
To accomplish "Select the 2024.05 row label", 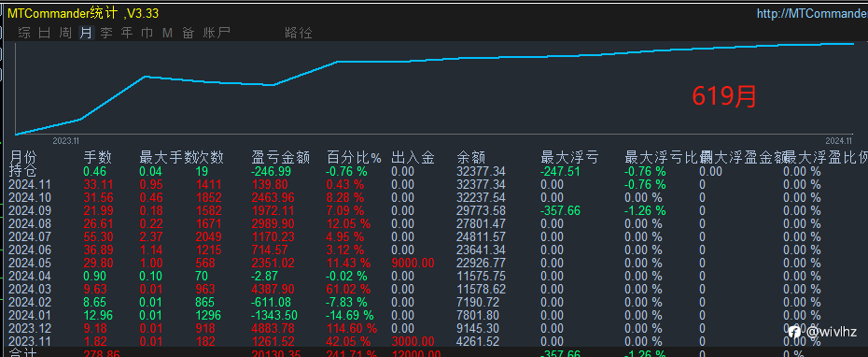I will point(30,264).
